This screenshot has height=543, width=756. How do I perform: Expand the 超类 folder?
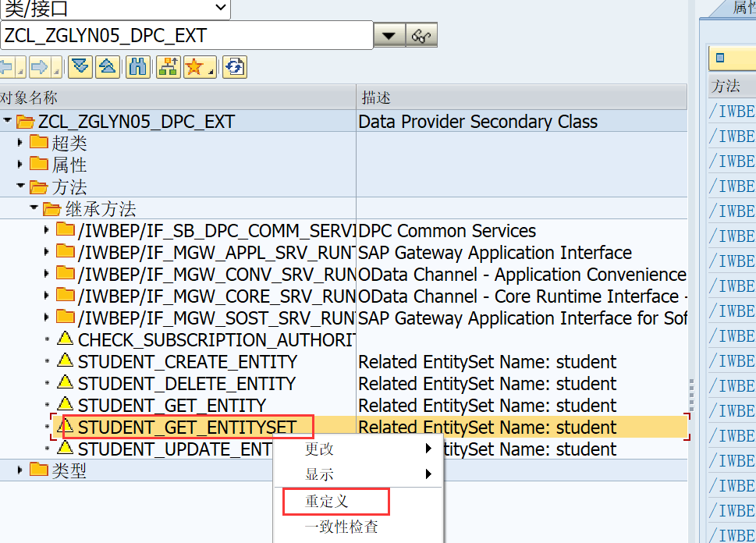20,143
